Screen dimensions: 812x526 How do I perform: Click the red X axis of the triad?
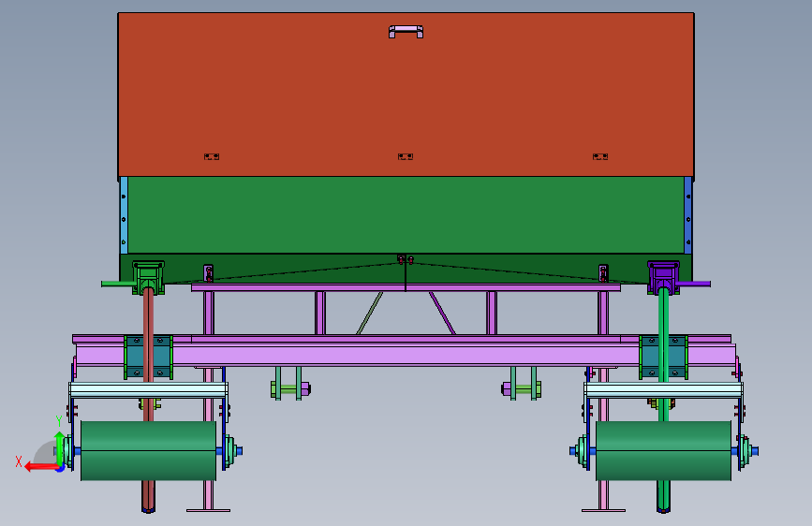point(41,467)
